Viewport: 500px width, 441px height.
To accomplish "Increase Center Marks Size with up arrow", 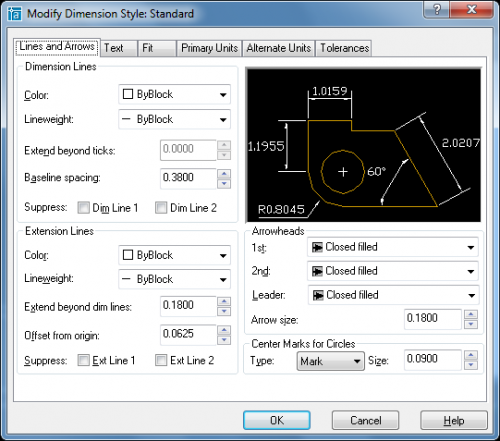I will [471, 355].
